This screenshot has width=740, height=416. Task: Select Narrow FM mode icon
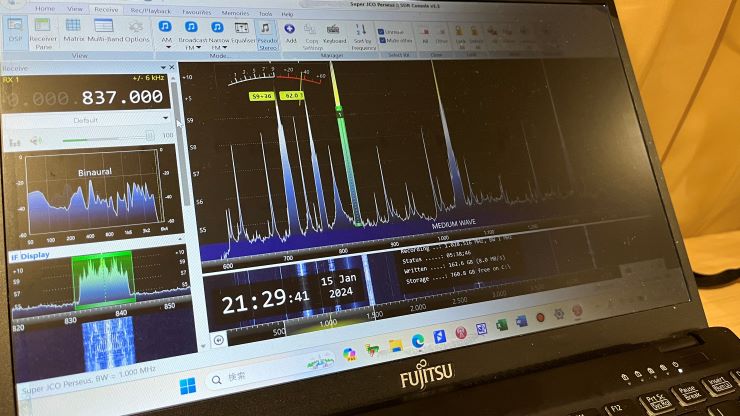pos(217,27)
